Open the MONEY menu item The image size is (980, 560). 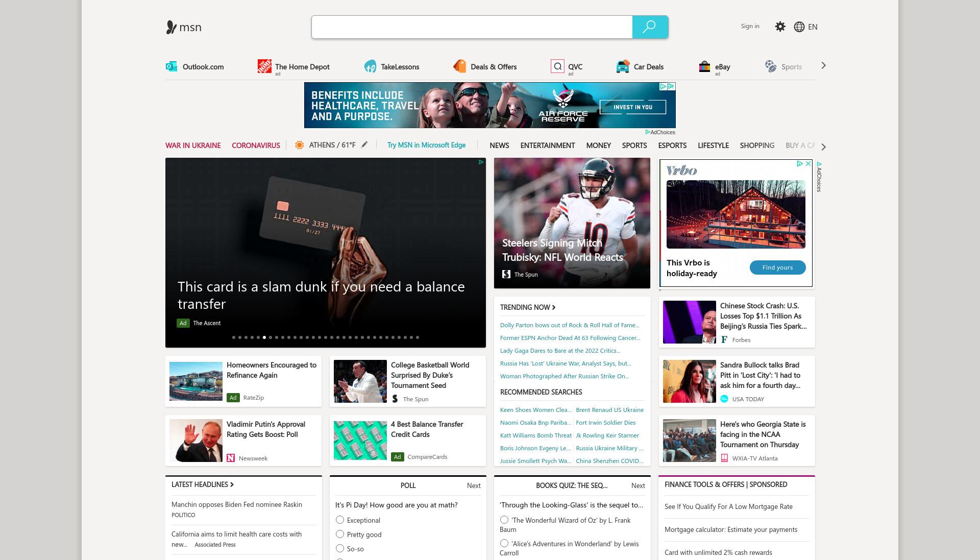pos(598,145)
